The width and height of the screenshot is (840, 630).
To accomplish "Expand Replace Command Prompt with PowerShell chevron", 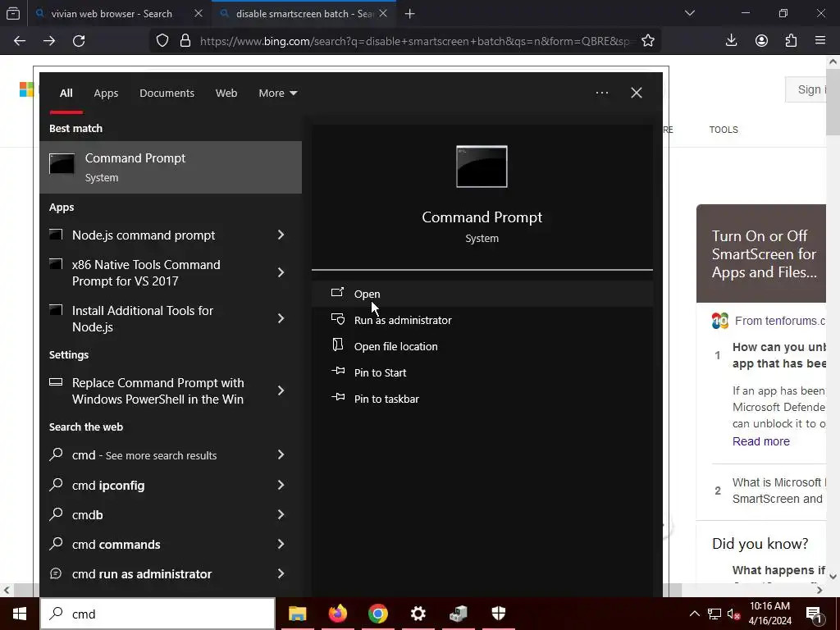I will tap(281, 390).
